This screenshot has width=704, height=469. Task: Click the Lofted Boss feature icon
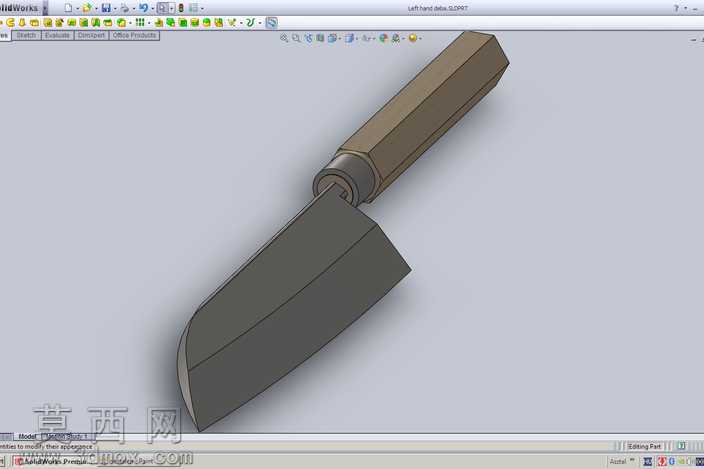[x=34, y=22]
